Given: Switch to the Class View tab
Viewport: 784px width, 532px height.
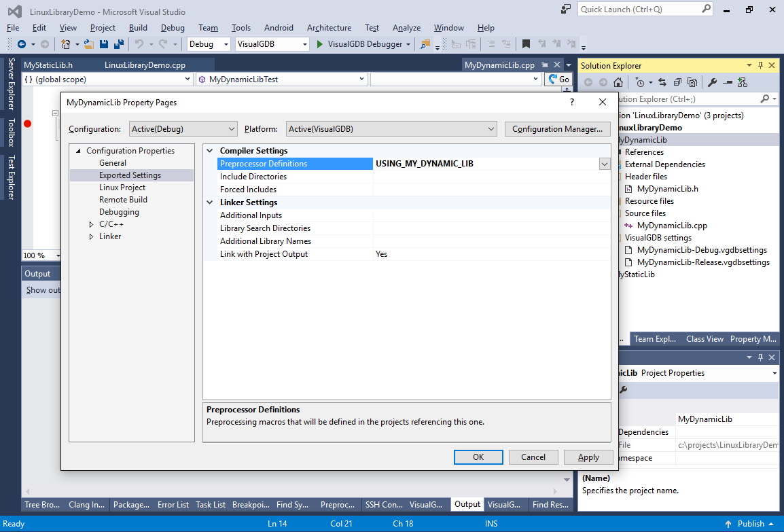Looking at the screenshot, I should [705, 339].
